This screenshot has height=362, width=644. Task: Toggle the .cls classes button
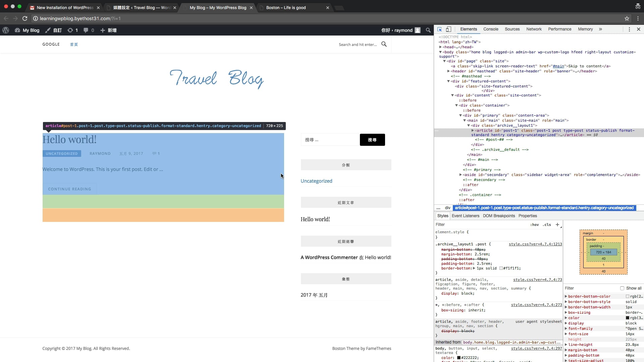(x=547, y=225)
